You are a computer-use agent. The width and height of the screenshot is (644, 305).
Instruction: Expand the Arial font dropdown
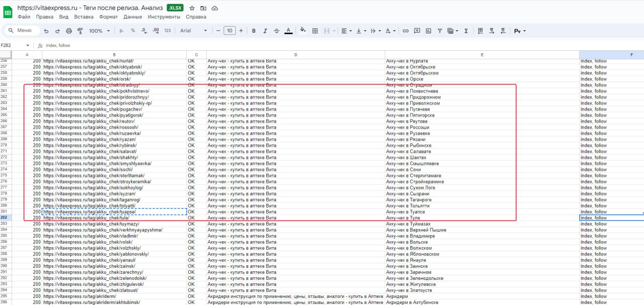coord(193,31)
